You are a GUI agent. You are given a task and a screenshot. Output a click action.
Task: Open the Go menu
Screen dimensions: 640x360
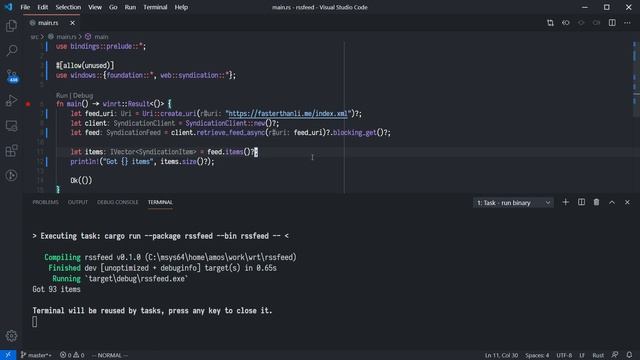click(x=113, y=7)
